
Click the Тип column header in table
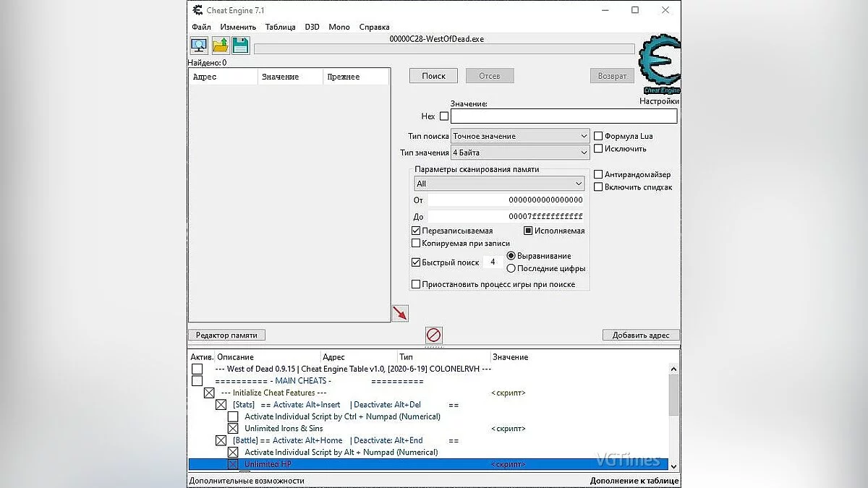(444, 356)
